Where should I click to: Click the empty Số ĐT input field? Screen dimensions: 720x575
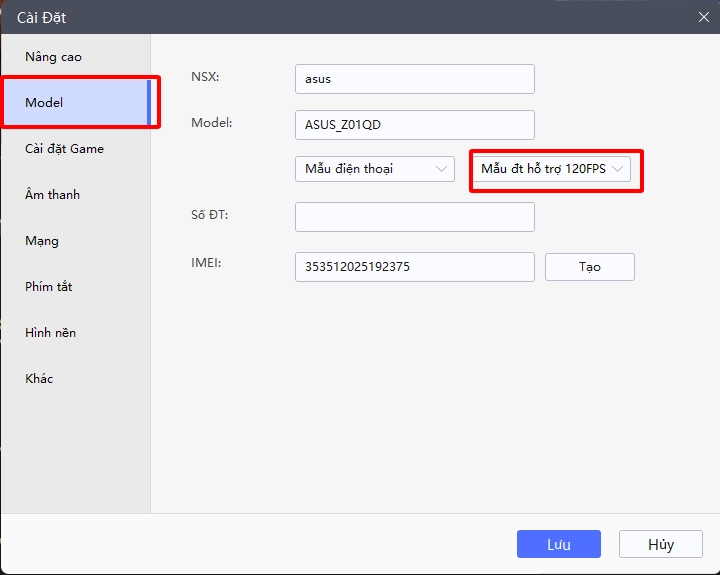[414, 217]
